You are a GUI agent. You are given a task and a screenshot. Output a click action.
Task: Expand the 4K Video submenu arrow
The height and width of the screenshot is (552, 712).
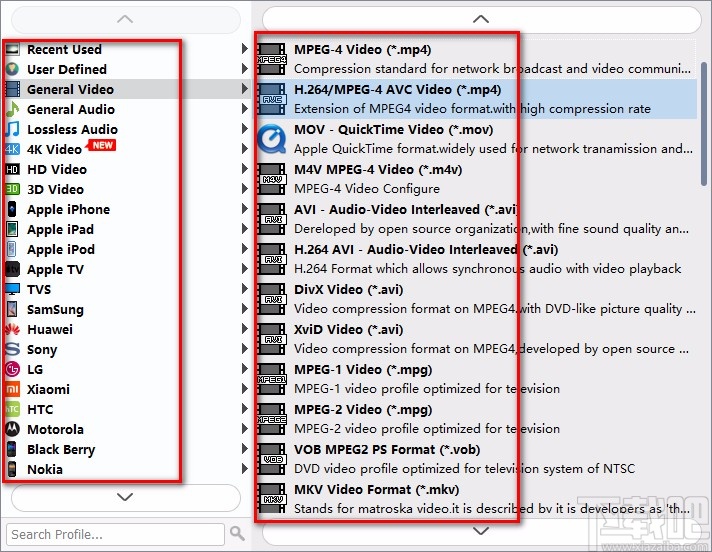pyautogui.click(x=245, y=148)
